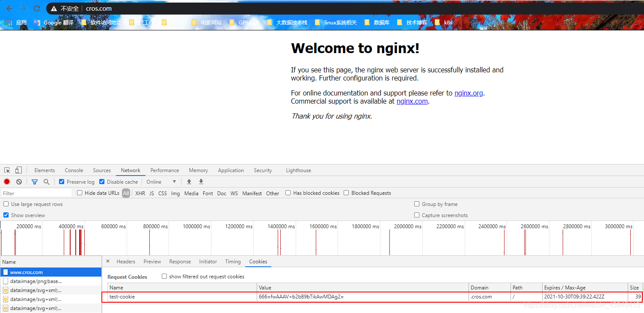Open the k8s bookmark folder
This screenshot has width=644, height=313.
(443, 22)
